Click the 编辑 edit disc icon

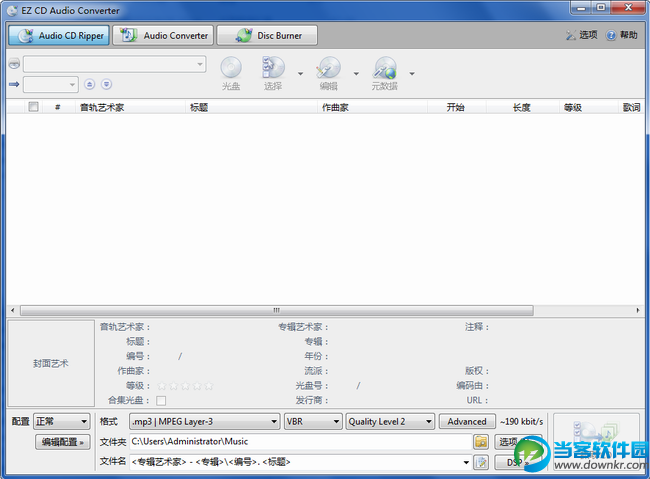pyautogui.click(x=328, y=73)
